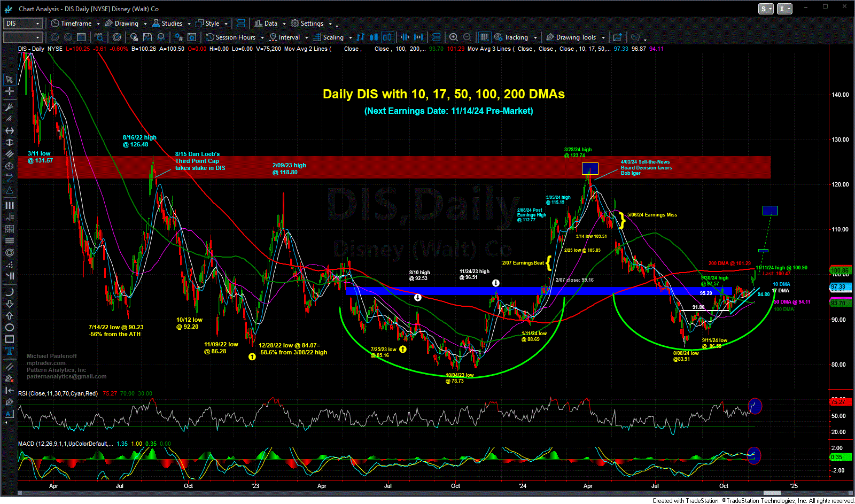Select the three vertical bars tool
This screenshot has height=504, width=855.
(x=9, y=205)
